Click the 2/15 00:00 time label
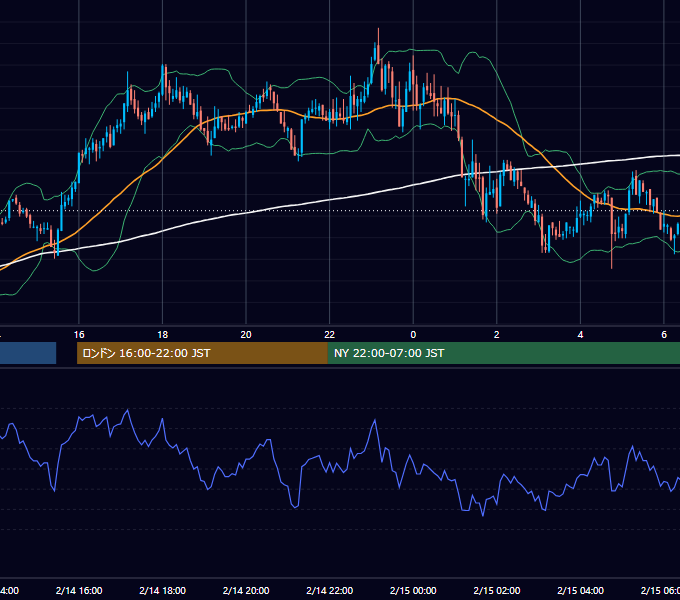The image size is (680, 600). tap(413, 590)
